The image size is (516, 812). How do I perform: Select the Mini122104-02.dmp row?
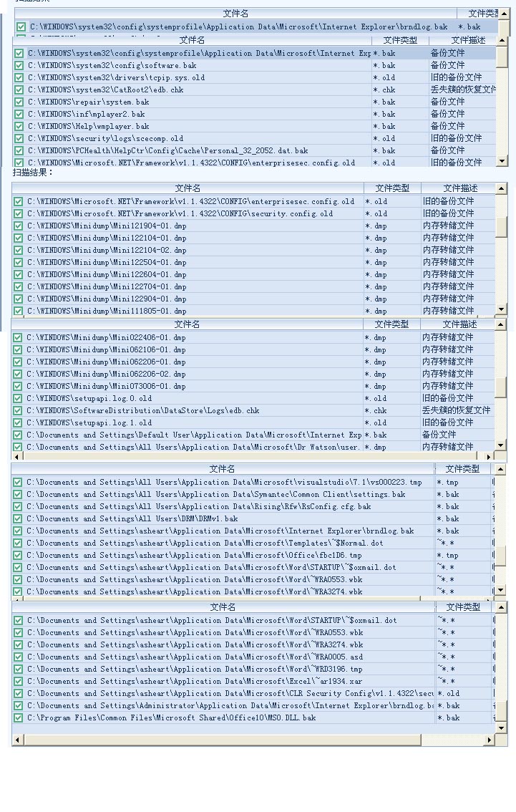point(253,251)
